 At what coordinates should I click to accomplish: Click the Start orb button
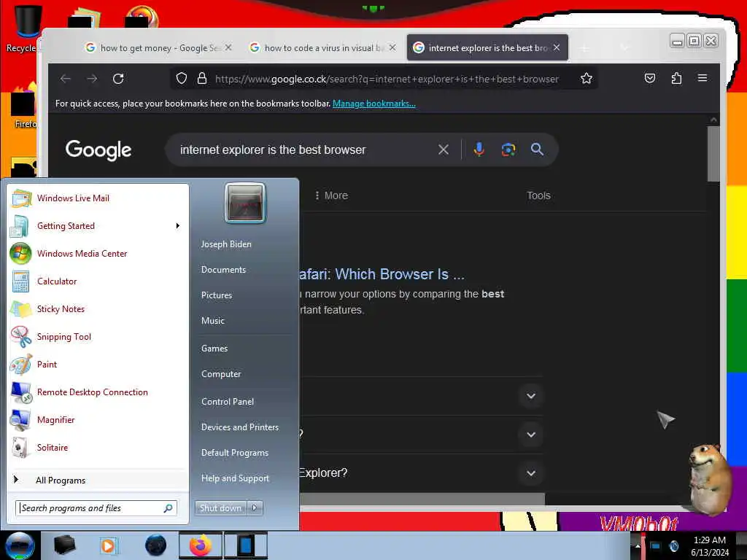click(x=19, y=545)
